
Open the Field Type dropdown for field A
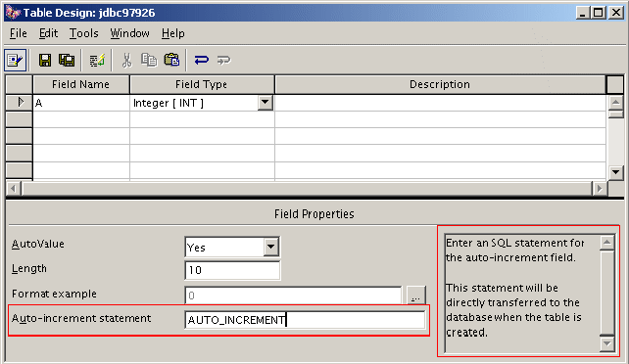(265, 103)
